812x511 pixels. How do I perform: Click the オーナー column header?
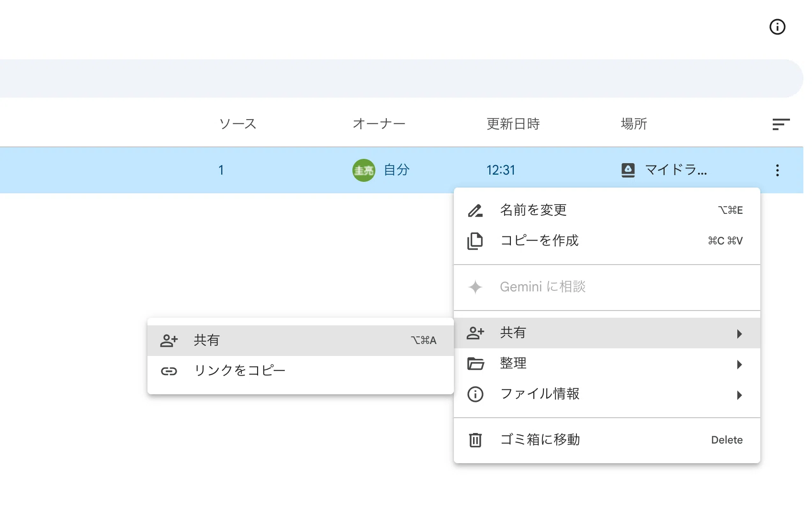[x=379, y=124]
